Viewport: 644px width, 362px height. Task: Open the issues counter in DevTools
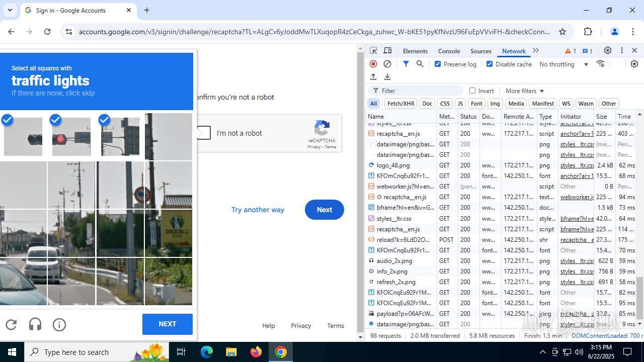(587, 51)
